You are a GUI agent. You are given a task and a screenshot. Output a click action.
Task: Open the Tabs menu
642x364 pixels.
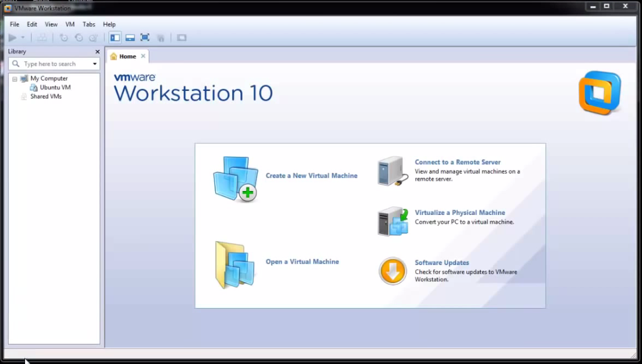[89, 24]
